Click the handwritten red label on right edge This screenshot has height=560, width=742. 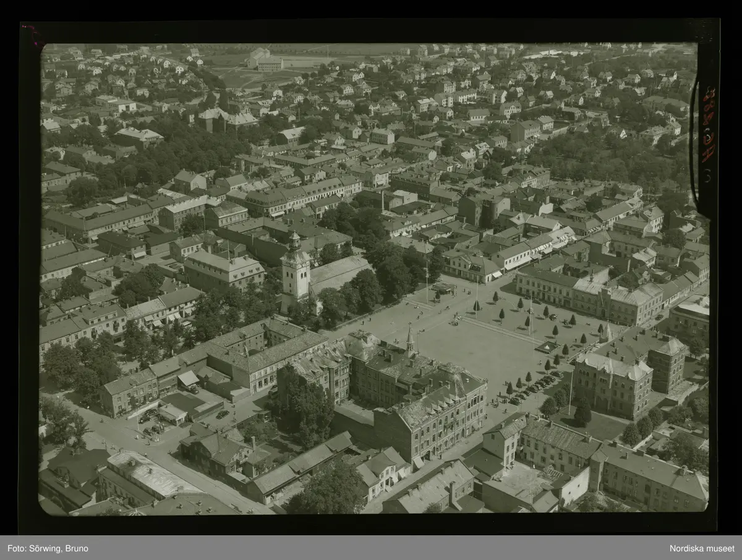tap(707, 133)
